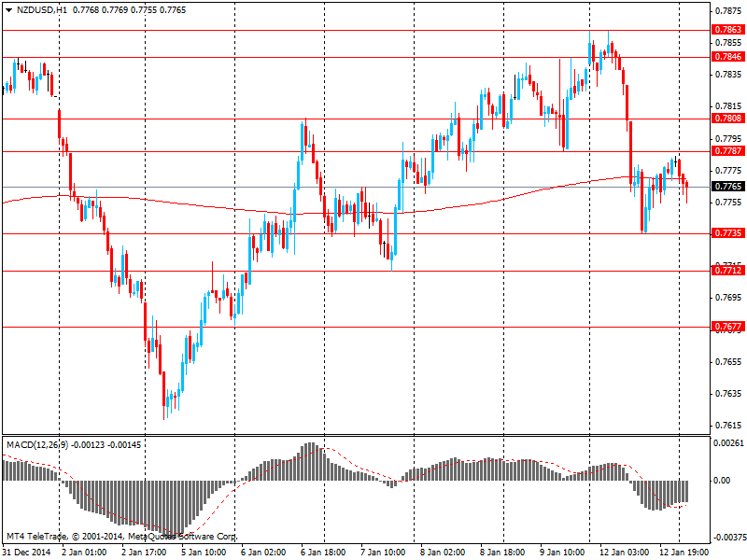This screenshot has width=747, height=560.
Task: Click the arrow icon beside NZDUSD,H1 title
Action: 8,8
